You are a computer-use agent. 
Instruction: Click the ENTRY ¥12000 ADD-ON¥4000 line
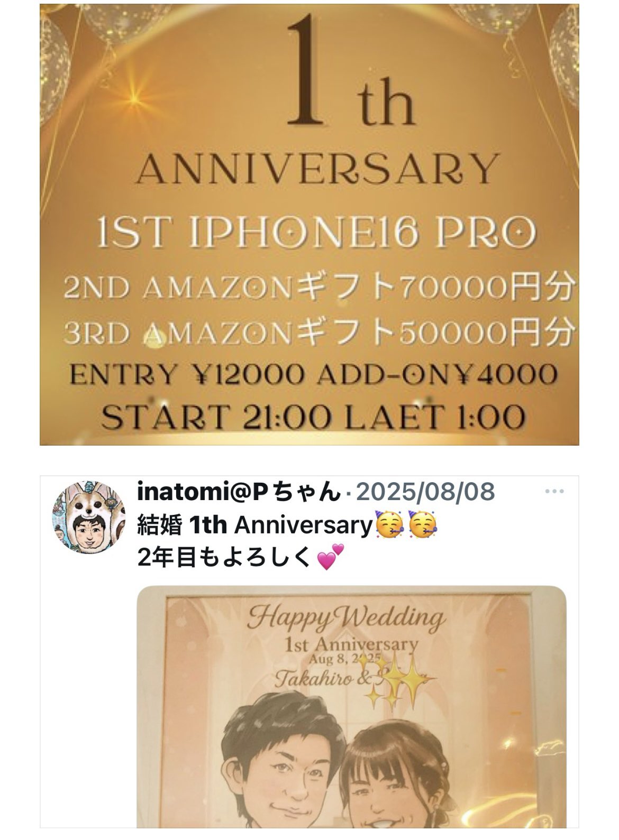[314, 376]
